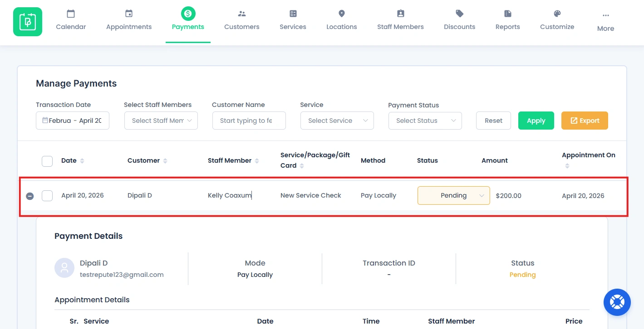Click customer name Dipali D in table row

(140, 195)
